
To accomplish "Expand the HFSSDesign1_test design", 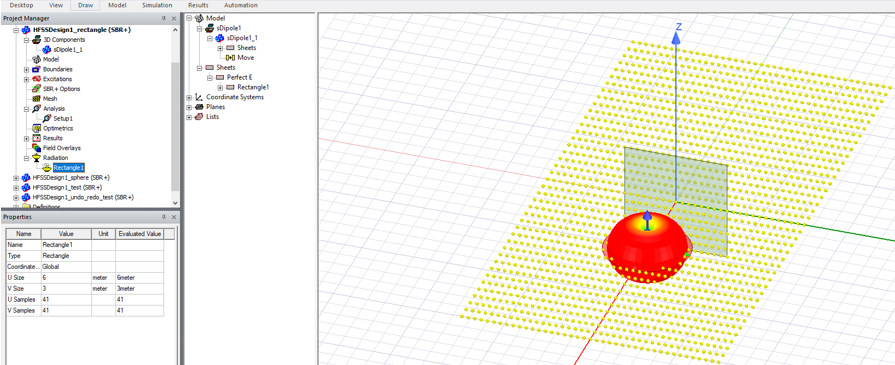I will (16, 187).
